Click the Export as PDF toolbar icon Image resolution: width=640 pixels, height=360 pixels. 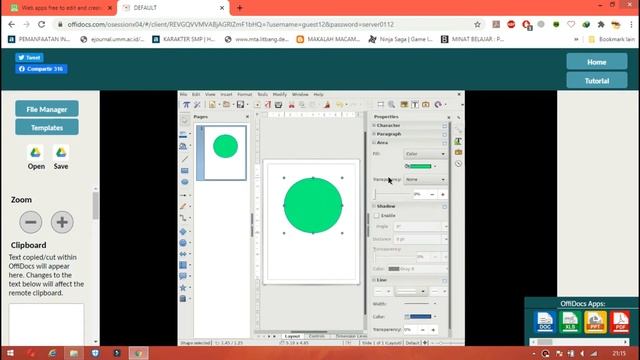pyautogui.click(x=268, y=105)
